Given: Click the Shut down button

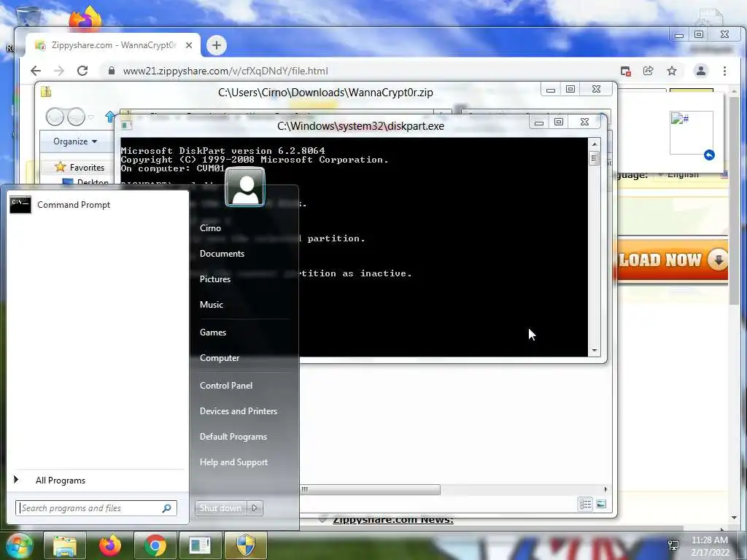Looking at the screenshot, I should point(220,508).
